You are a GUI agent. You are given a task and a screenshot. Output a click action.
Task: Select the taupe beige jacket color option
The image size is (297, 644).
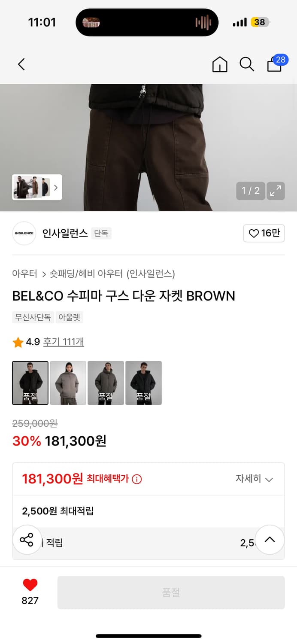[x=68, y=383]
